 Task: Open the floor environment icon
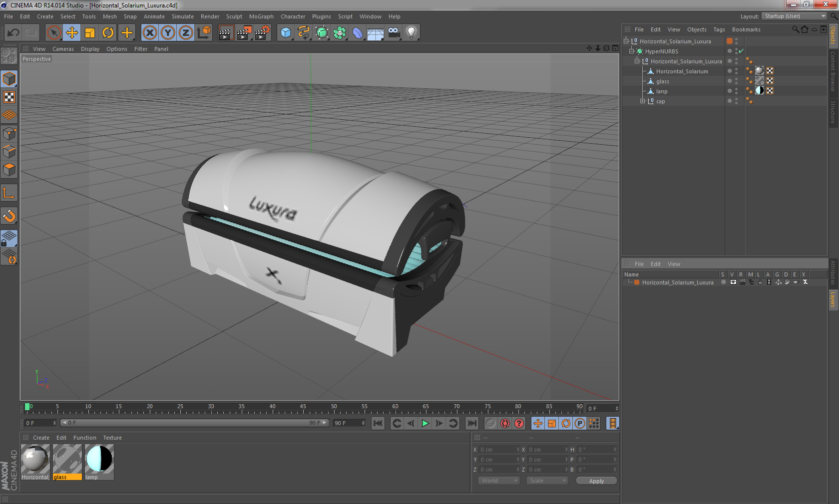tap(376, 33)
